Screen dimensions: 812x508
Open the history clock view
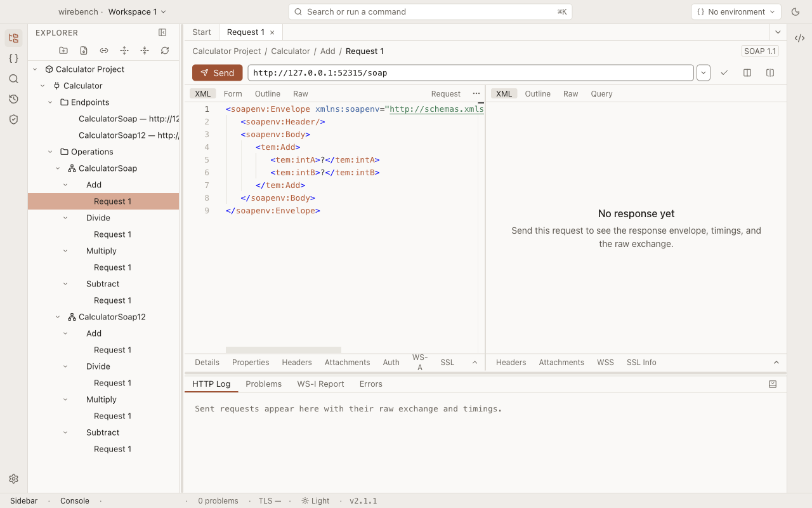[x=13, y=99]
